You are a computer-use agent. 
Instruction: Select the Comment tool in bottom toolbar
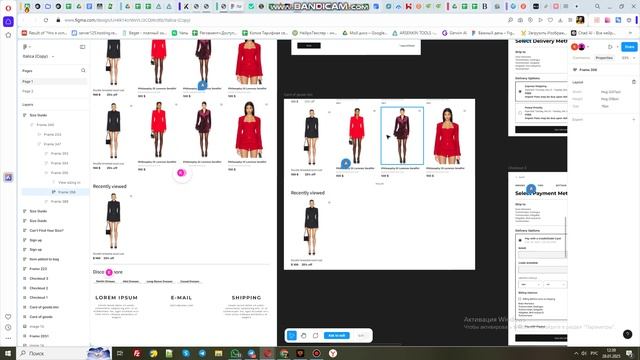[x=316, y=336]
